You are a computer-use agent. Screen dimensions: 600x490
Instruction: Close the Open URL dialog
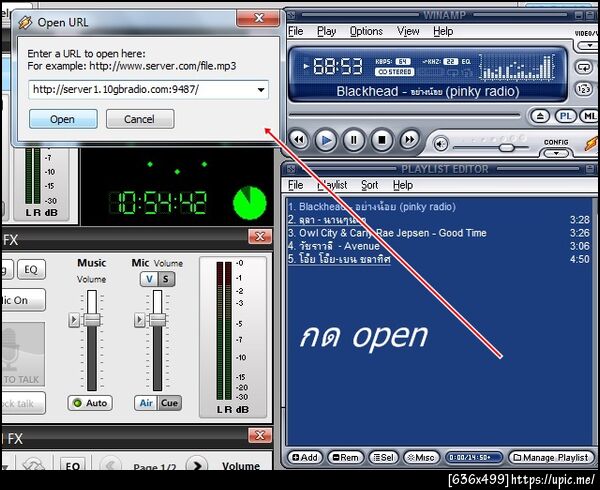pos(258,18)
